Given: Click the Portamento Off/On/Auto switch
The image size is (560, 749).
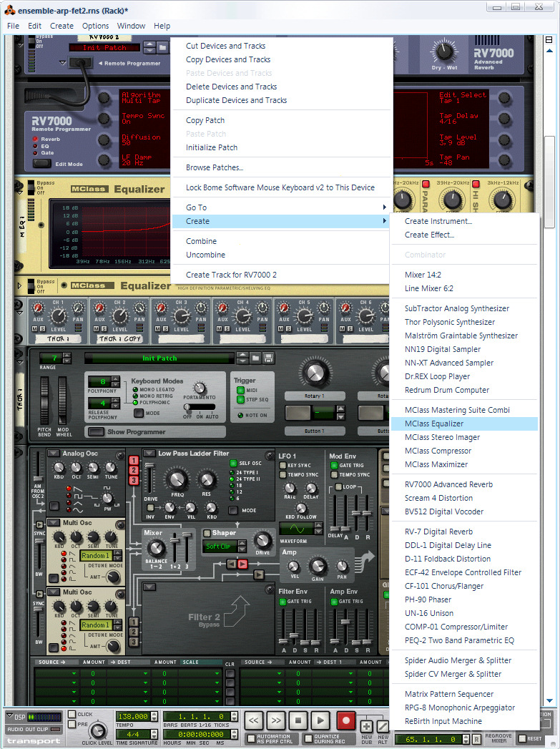Looking at the screenshot, I should pos(200,407).
